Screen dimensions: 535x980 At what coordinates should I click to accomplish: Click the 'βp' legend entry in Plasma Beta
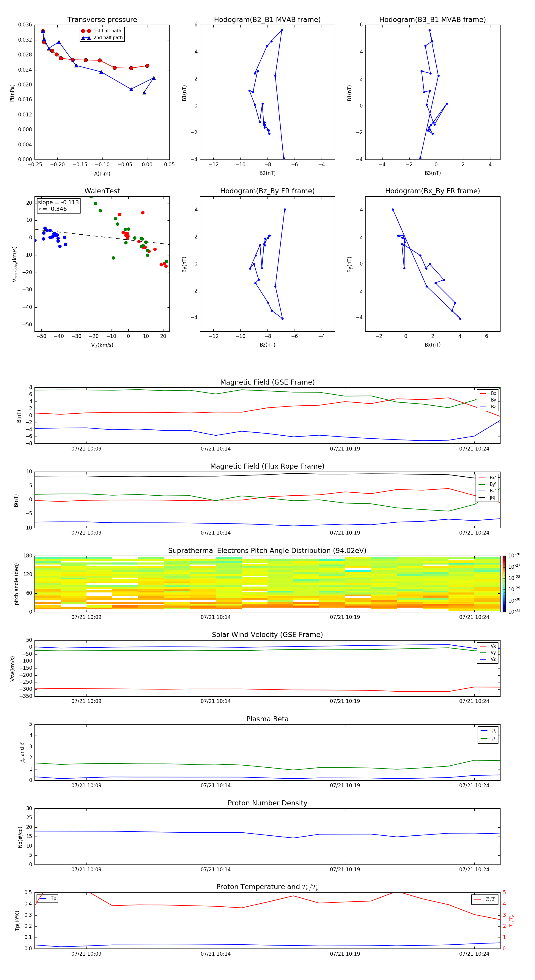488,731
